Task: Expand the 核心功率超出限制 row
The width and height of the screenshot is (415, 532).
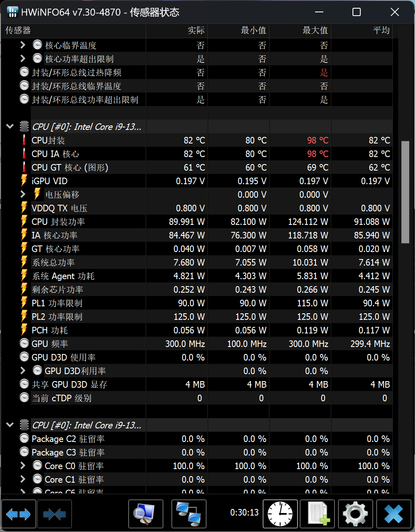Action: (x=23, y=59)
